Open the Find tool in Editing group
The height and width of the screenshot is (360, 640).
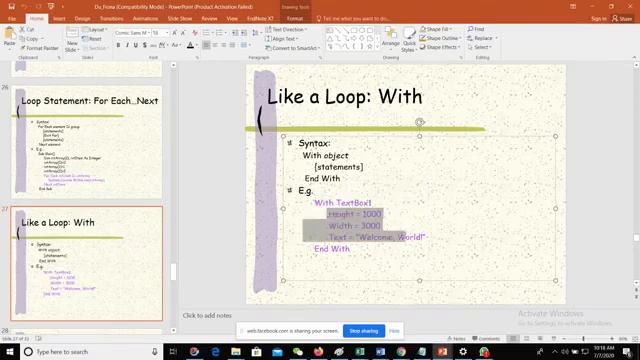[476, 29]
